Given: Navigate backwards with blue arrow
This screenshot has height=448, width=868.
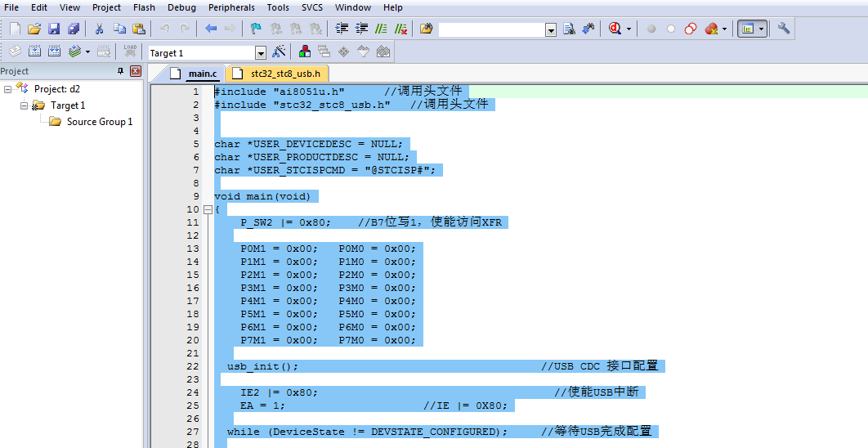Looking at the screenshot, I should (211, 29).
